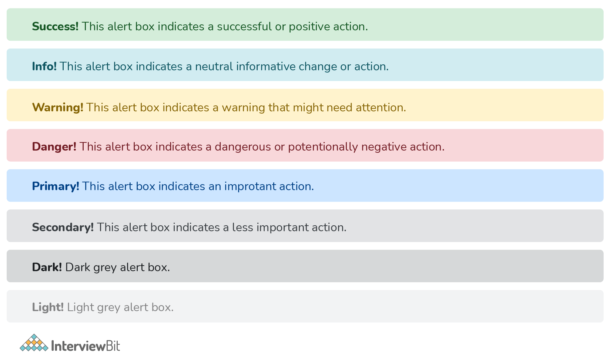Click the green success alert box
The width and height of the screenshot is (610, 364).
point(305,24)
